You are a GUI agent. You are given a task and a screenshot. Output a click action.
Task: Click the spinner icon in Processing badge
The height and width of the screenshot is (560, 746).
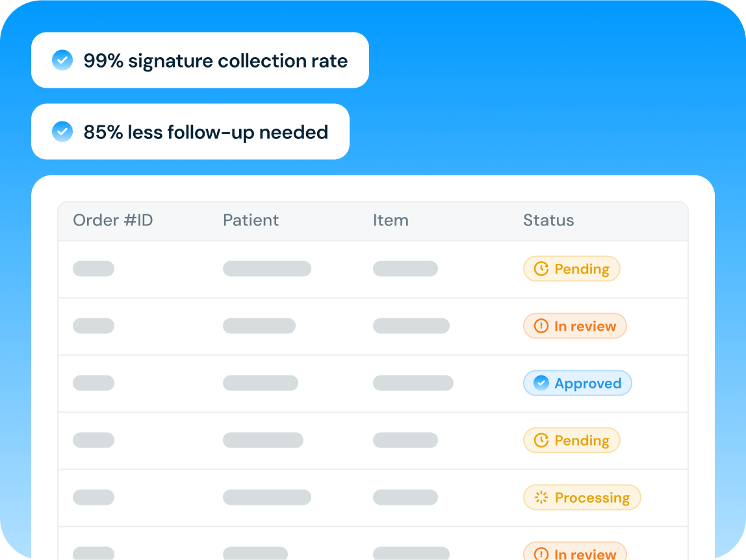(541, 498)
